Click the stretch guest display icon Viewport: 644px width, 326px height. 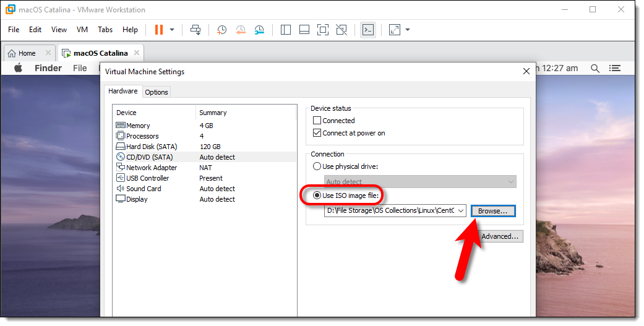coord(395,30)
